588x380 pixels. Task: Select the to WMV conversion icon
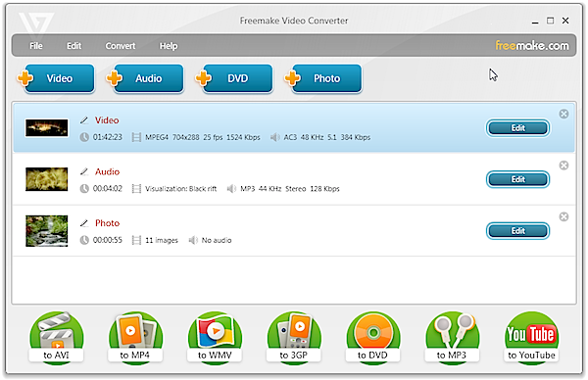click(215, 338)
